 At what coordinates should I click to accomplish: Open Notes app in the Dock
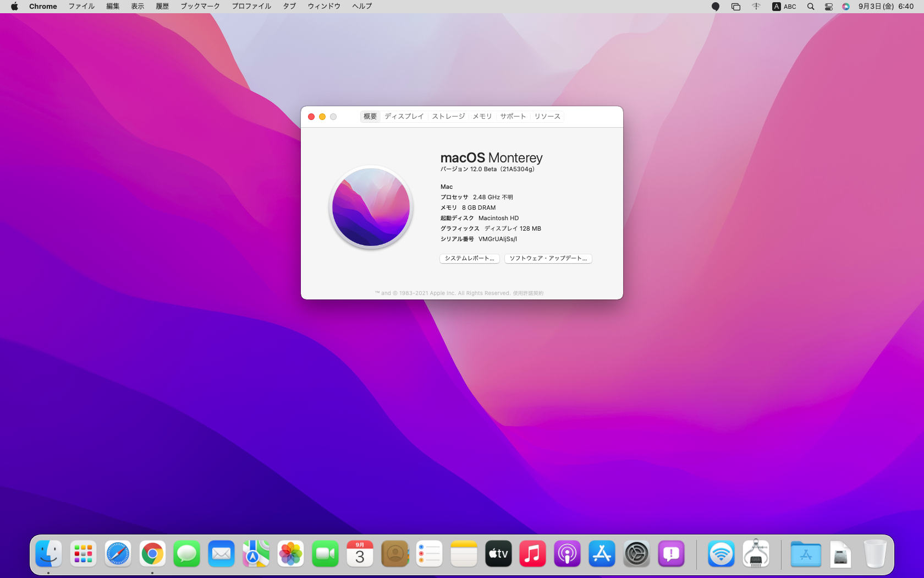(x=464, y=554)
